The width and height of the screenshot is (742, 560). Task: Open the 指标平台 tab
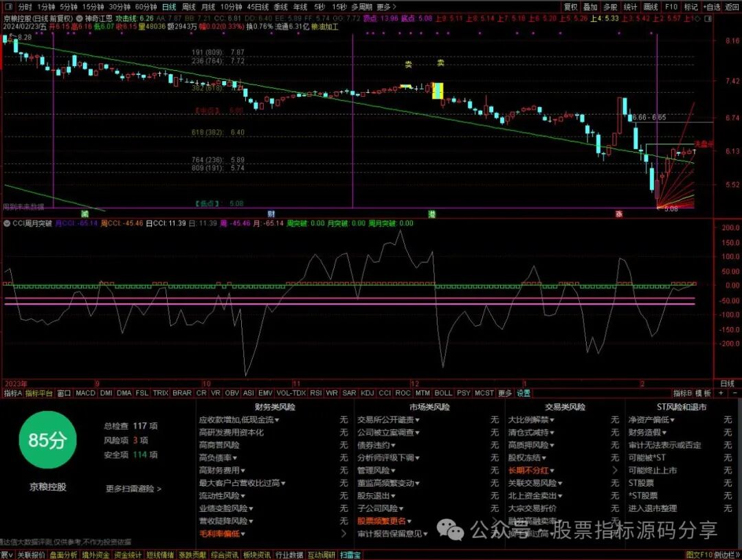pos(38,393)
